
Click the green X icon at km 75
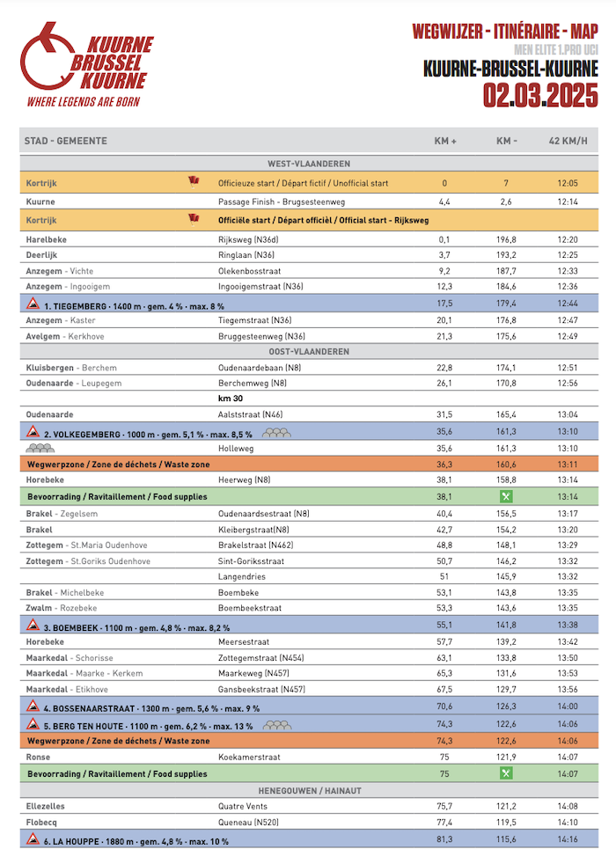tap(506, 773)
